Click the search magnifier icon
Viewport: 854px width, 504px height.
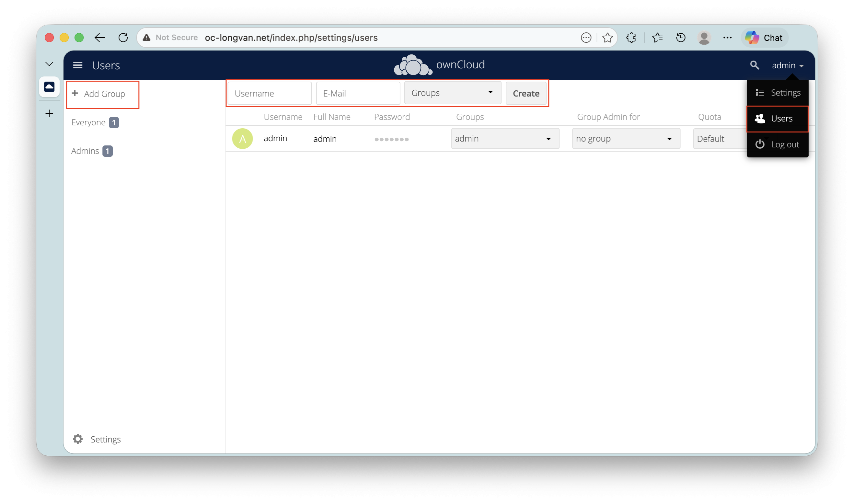[x=755, y=65]
